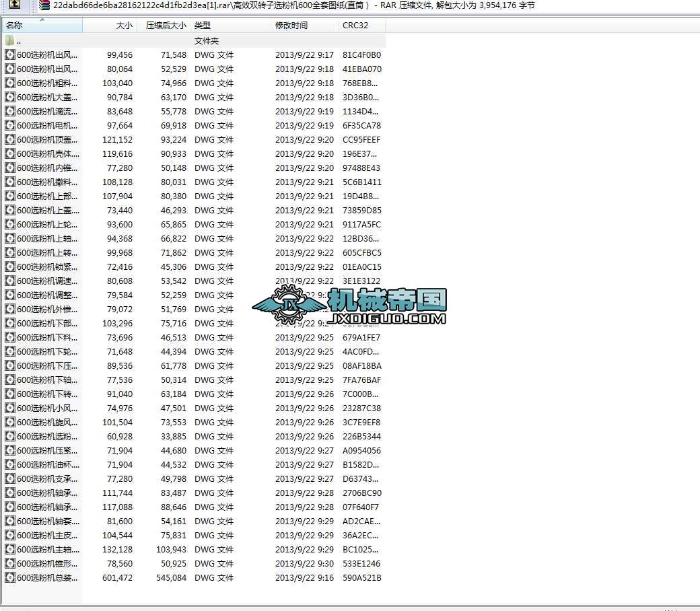Click the up-one-level arrow icon
700x611 pixels.
click(x=15, y=4)
